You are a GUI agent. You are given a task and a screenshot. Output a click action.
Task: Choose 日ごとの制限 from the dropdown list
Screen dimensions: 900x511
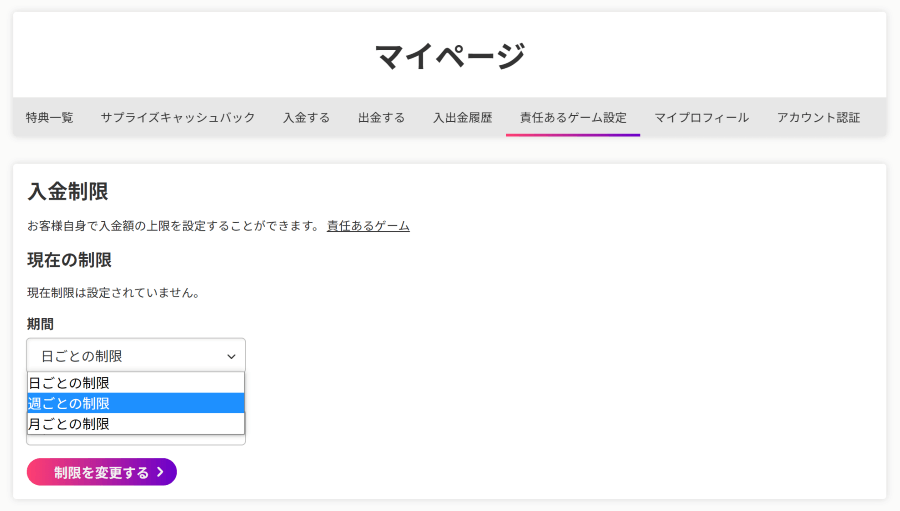pyautogui.click(x=136, y=383)
